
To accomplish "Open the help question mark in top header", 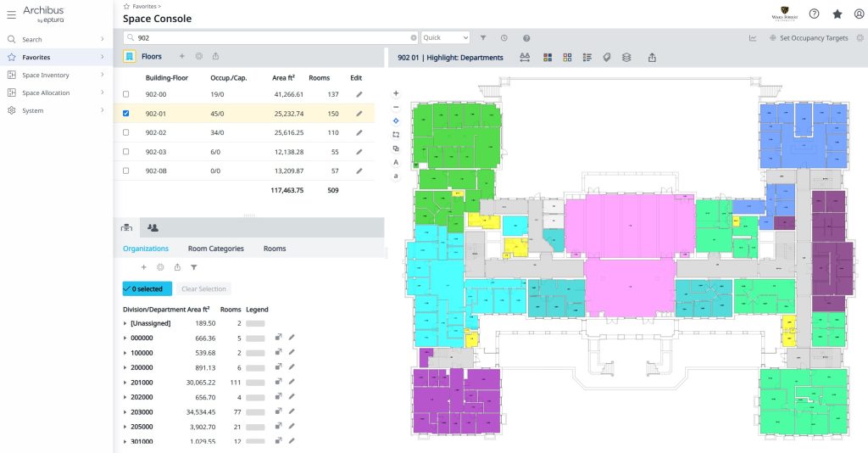I will [814, 14].
